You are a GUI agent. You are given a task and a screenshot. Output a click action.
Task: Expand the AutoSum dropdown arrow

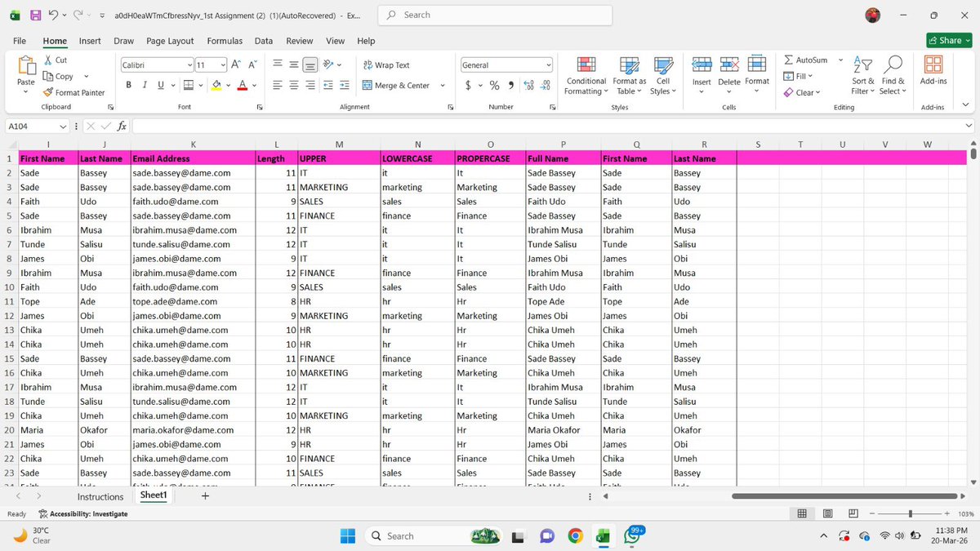tap(840, 60)
